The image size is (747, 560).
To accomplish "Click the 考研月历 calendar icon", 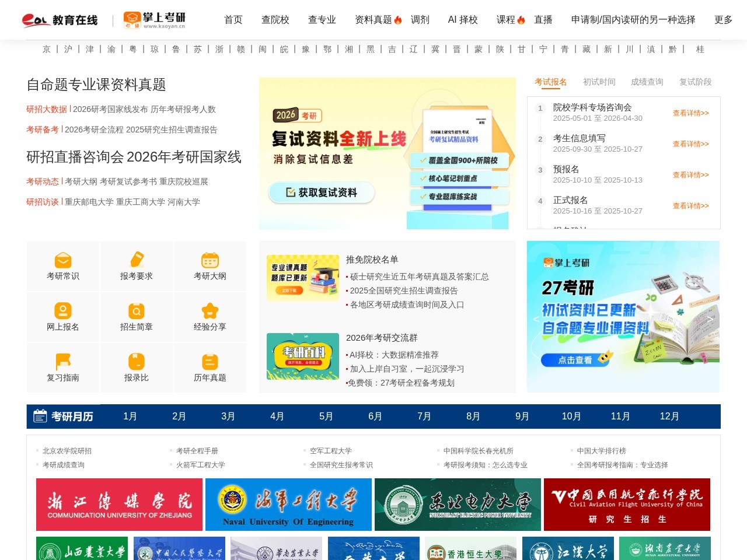I will [x=40, y=416].
